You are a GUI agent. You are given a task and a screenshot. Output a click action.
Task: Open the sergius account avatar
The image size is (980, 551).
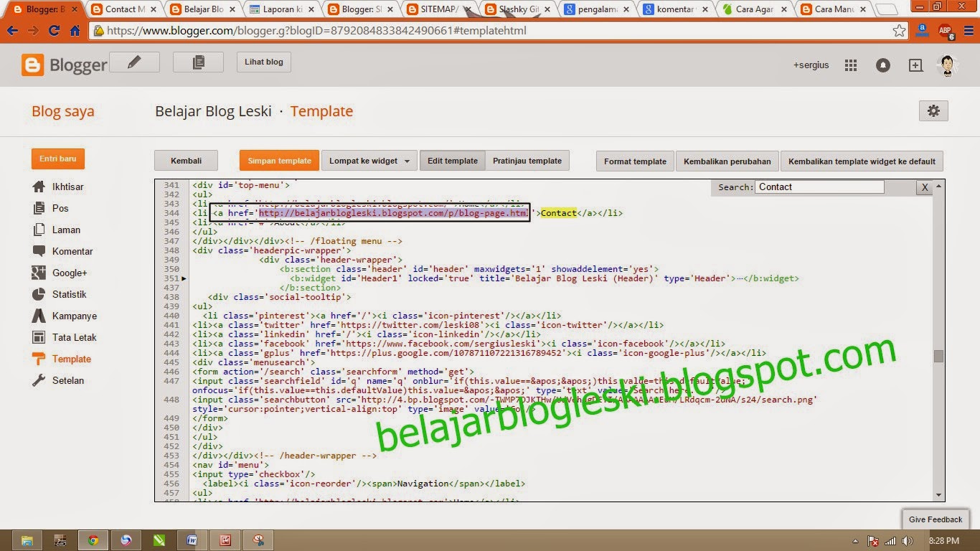948,65
